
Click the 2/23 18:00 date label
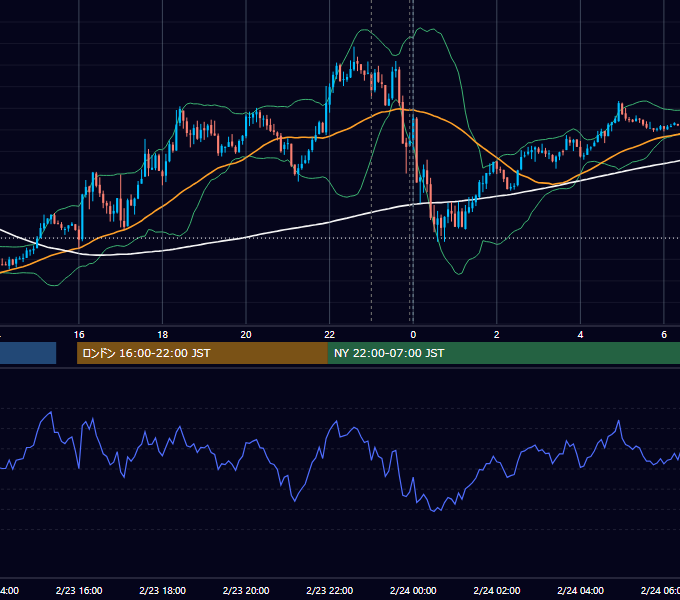163,590
